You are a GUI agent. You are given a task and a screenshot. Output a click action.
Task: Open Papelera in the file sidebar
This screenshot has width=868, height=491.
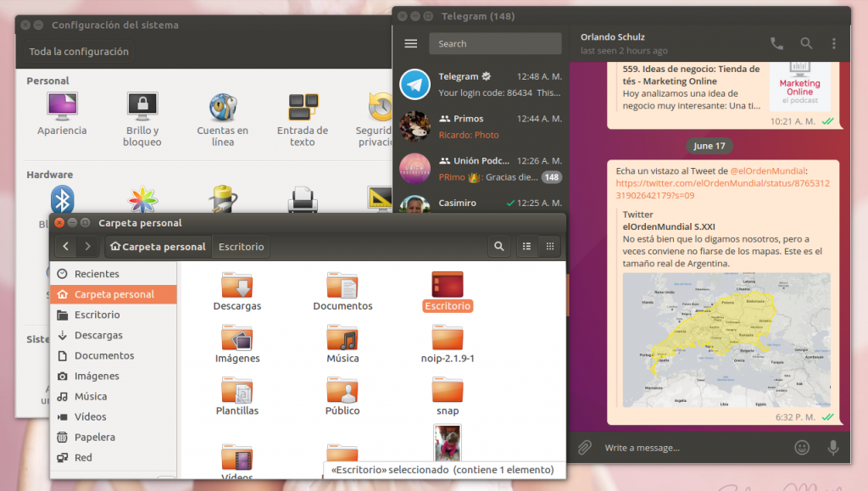(x=114, y=438)
